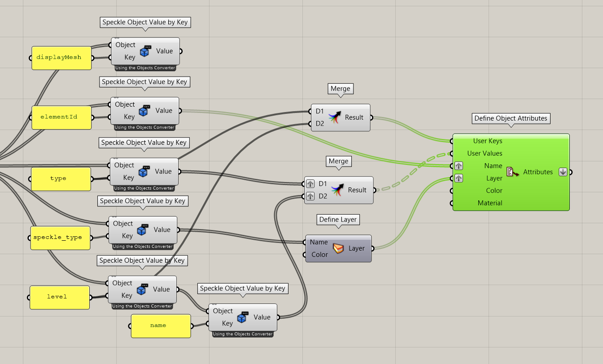Viewport: 603px width, 364px height.
Task: Click the Result output of the upper Merge
Action: pos(354,117)
